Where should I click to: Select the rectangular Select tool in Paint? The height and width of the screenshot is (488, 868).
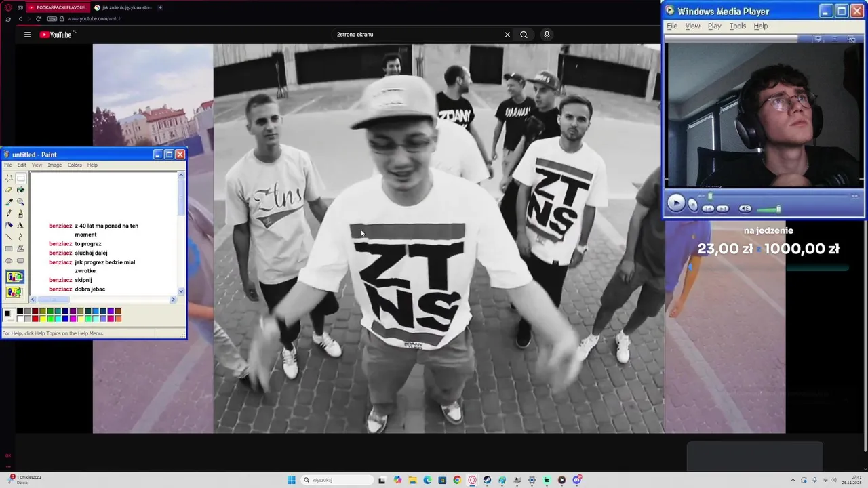click(x=21, y=178)
